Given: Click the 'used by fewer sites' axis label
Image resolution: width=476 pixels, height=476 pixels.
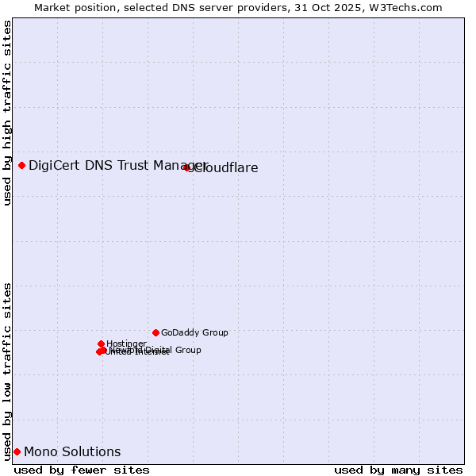Looking at the screenshot, I should point(82,470).
